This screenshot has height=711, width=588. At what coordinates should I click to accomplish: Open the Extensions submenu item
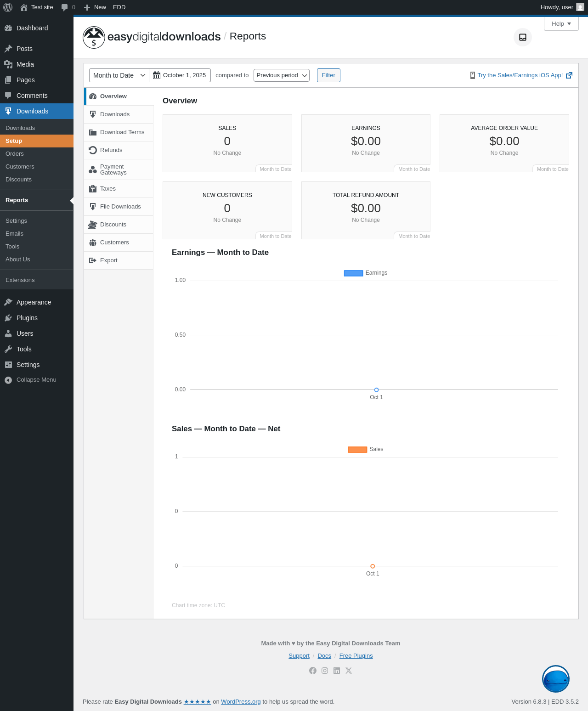click(x=37, y=280)
